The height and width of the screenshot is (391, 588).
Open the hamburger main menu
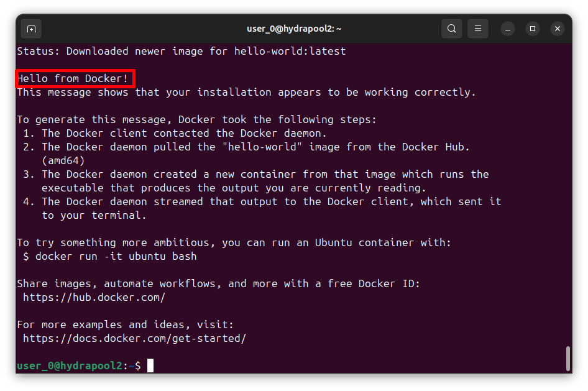point(478,29)
